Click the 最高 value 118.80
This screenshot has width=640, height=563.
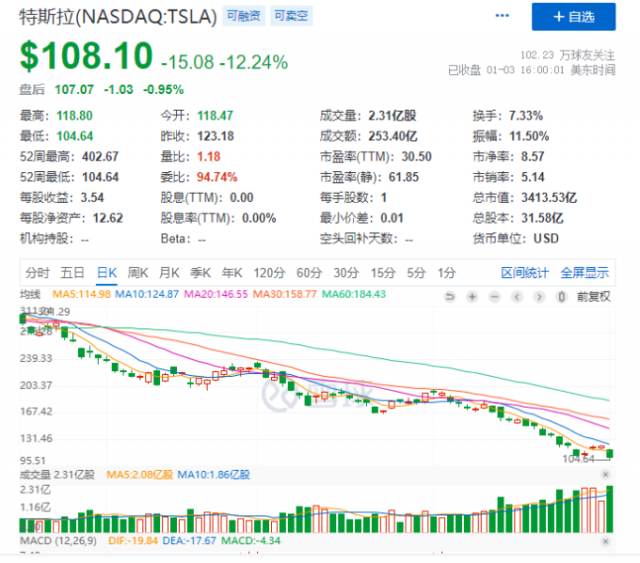click(x=74, y=116)
